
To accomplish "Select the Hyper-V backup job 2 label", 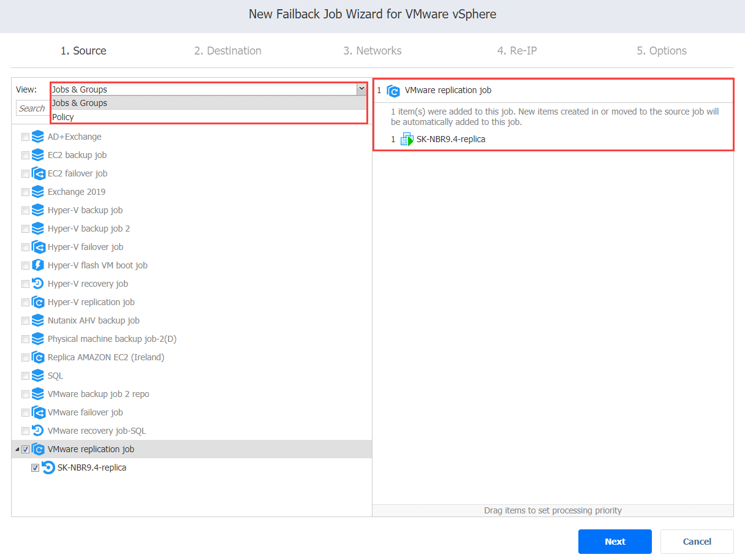I will click(x=89, y=229).
